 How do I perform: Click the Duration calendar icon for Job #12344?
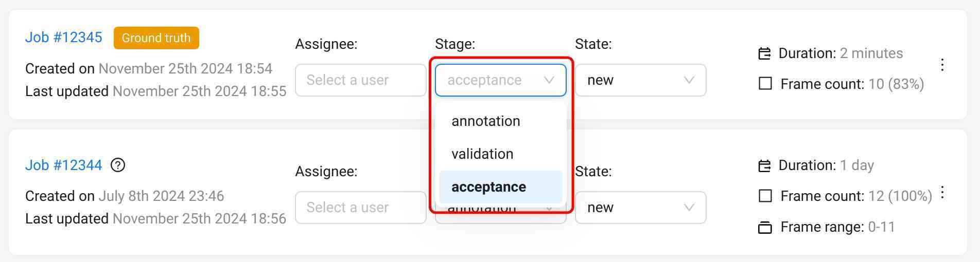point(765,165)
